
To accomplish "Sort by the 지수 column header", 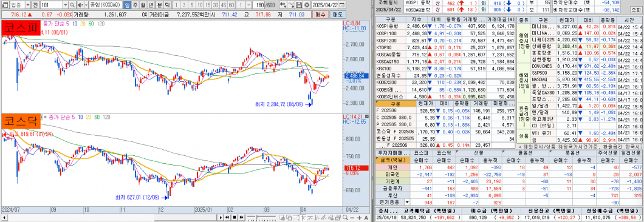I will 416,19.
